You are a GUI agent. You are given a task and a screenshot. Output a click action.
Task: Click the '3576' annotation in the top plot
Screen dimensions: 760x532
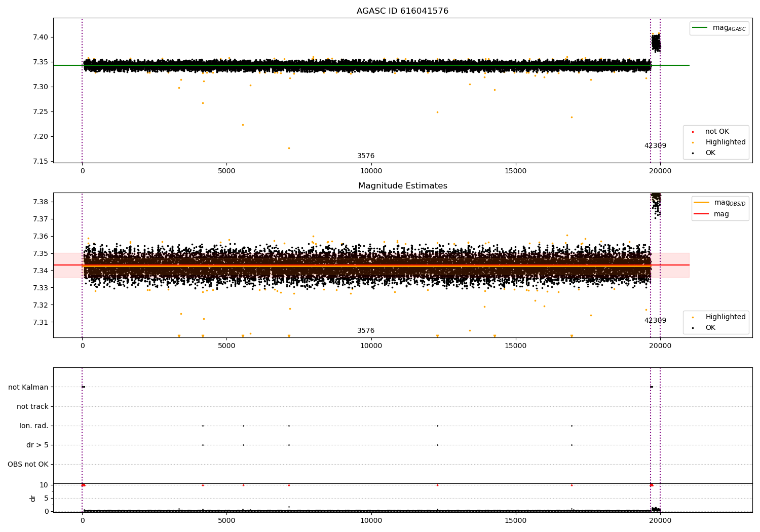(x=366, y=156)
